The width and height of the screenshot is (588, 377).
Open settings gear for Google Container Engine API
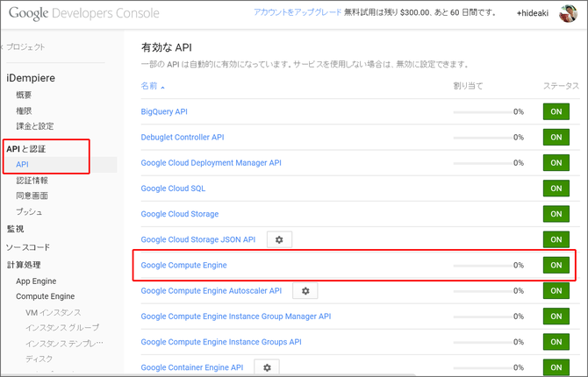[267, 367]
